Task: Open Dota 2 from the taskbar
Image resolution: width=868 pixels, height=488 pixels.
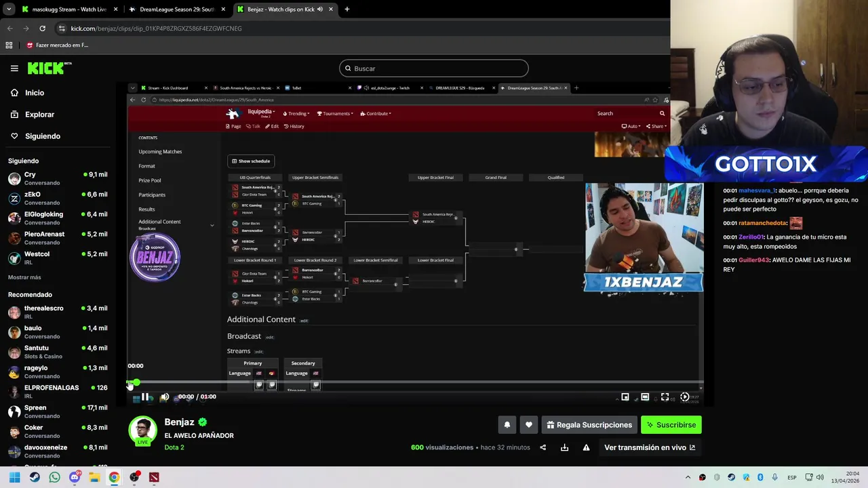Action: coord(154,477)
